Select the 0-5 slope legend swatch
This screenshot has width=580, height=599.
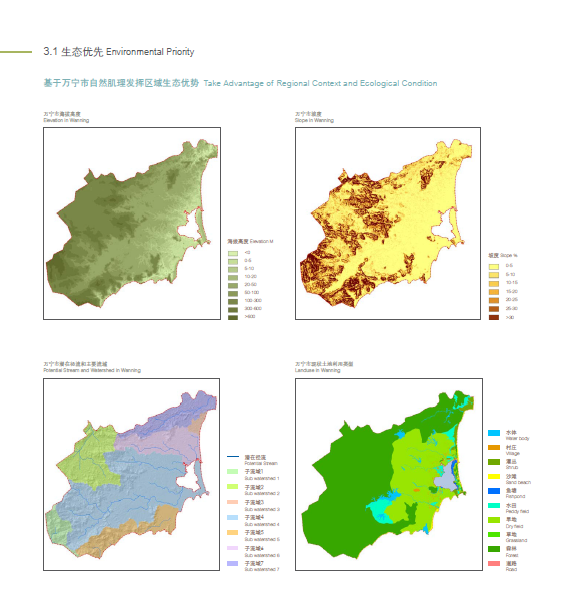pos(494,266)
